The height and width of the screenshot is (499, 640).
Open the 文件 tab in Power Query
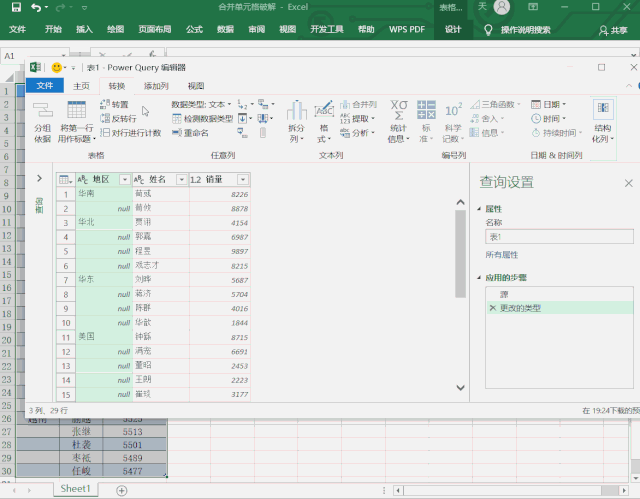pos(45,86)
